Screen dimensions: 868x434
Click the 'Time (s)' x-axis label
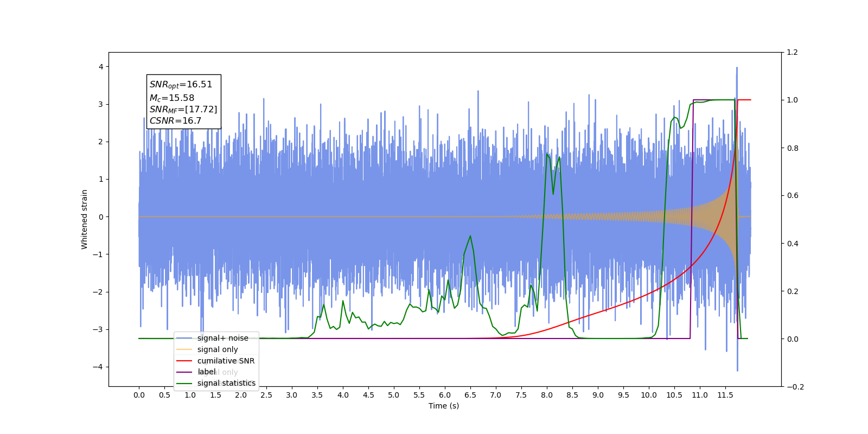[x=444, y=406]
